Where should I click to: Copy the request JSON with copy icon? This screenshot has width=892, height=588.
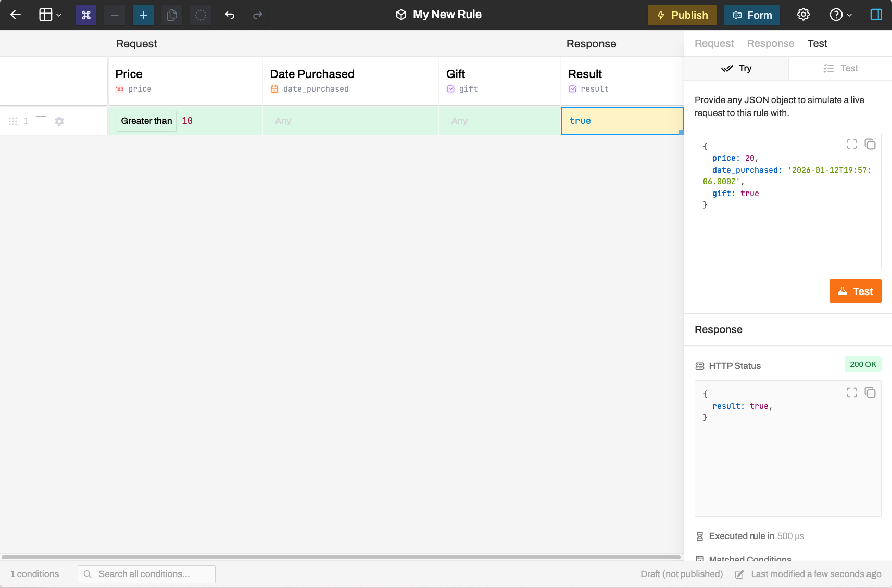[870, 144]
